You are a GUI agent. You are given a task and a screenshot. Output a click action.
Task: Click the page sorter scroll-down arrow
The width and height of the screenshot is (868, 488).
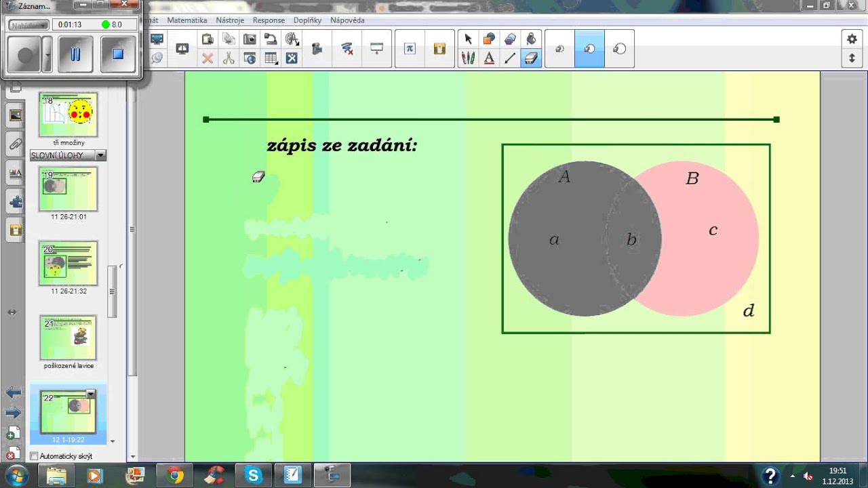tap(113, 441)
